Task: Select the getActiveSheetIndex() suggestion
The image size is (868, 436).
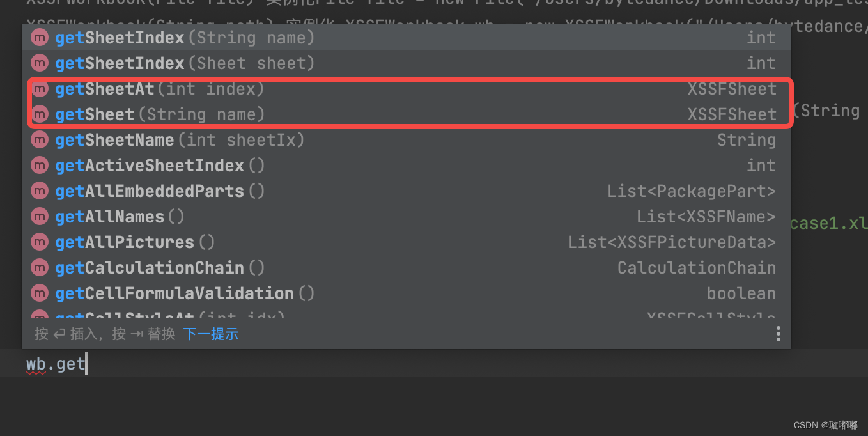Action: (x=192, y=165)
